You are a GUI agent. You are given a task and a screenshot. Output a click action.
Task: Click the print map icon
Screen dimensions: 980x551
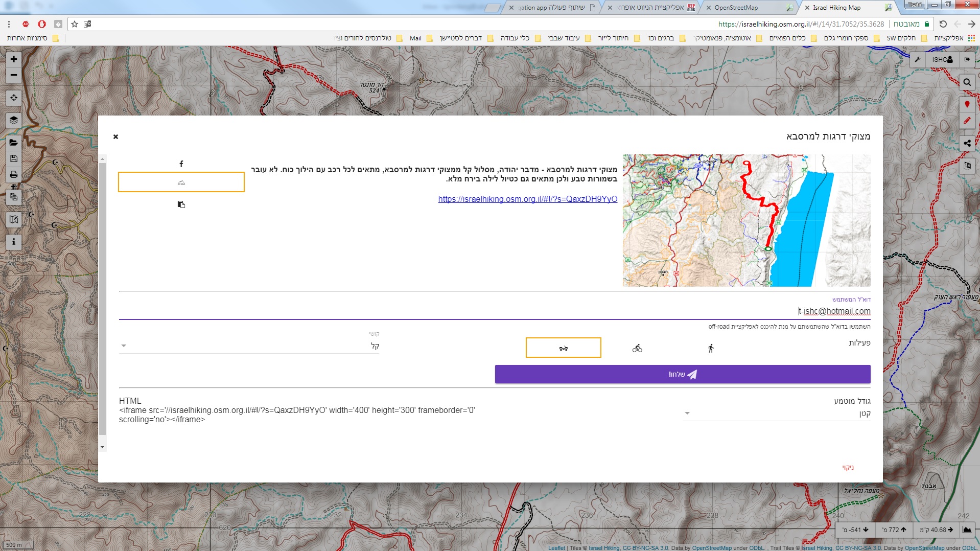pos(14,175)
